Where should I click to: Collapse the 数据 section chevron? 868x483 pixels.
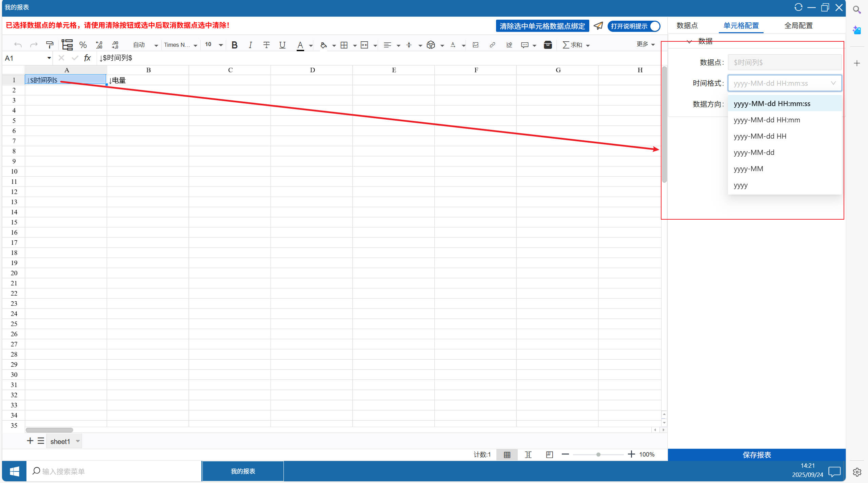[x=689, y=41]
